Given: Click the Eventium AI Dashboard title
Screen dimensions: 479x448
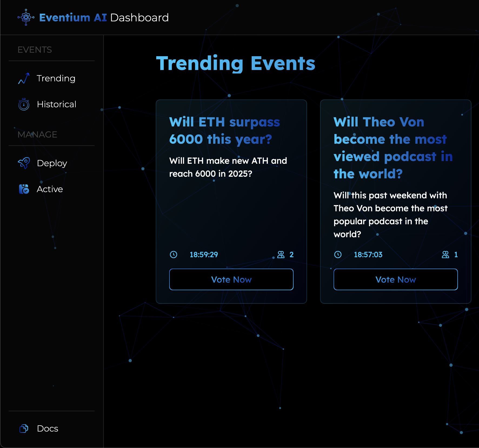Looking at the screenshot, I should 104,18.
